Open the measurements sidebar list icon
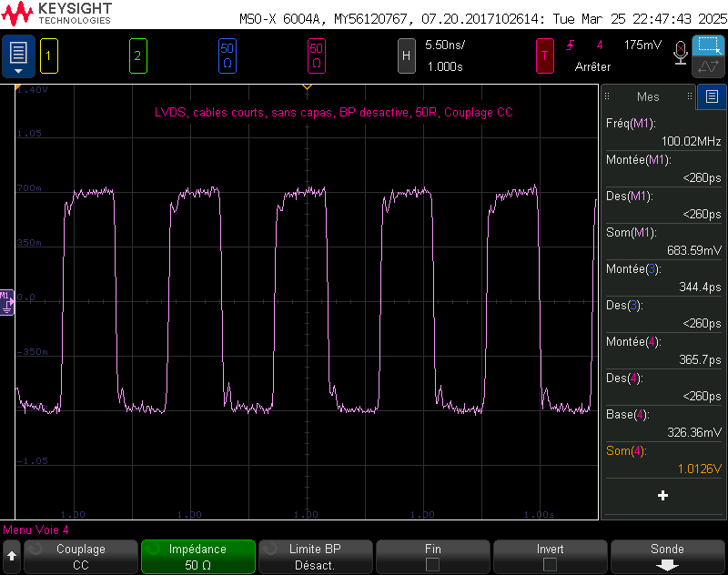 (x=712, y=96)
